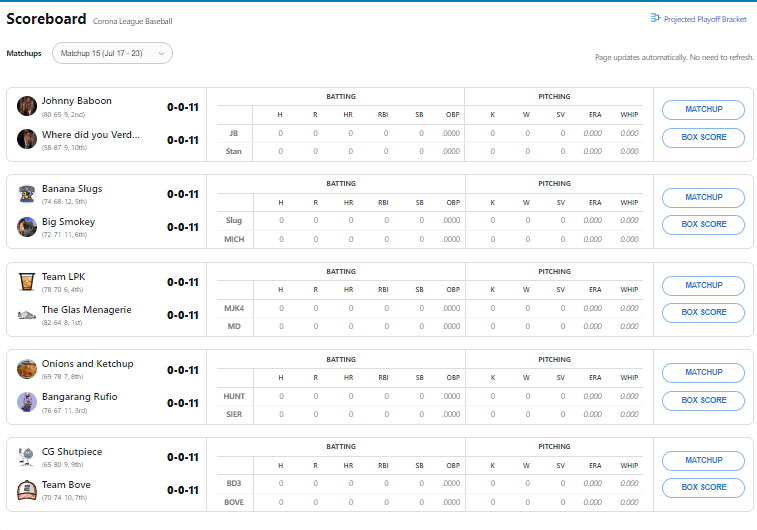Screen dimensions: 757x530
Task: Open the CG Shutpiece team name link
Action: click(x=72, y=452)
